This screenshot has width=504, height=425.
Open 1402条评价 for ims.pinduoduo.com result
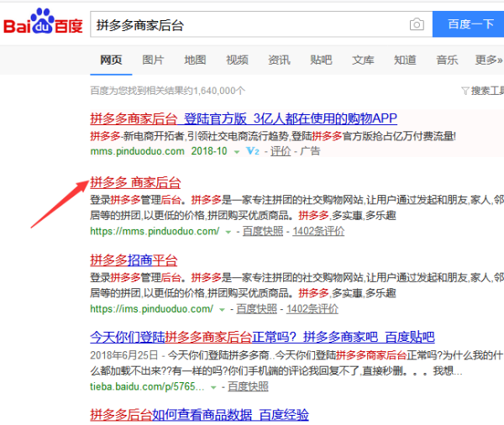point(312,309)
